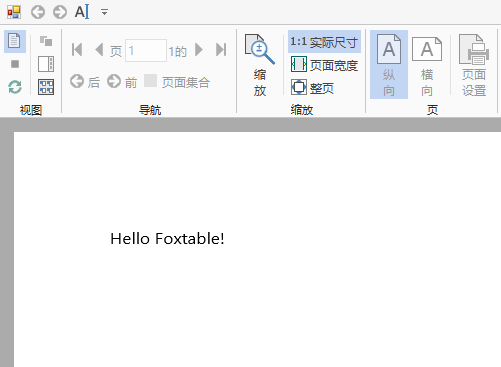
Task: Click the page number input field
Action: pyautogui.click(x=146, y=51)
